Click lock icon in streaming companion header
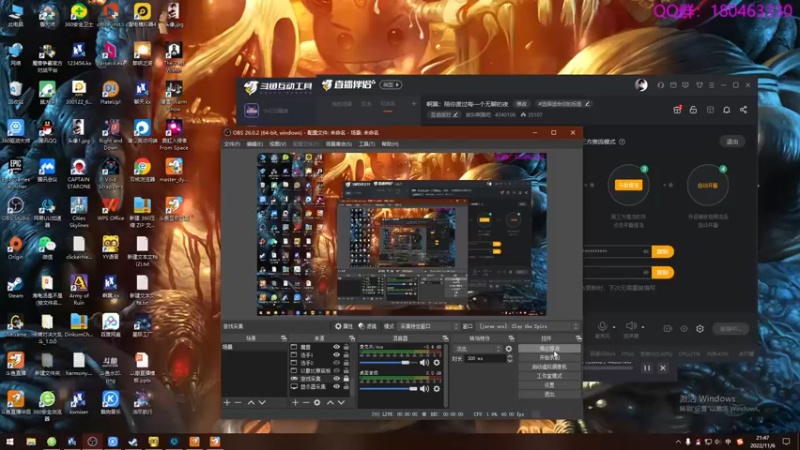The image size is (800, 450). point(693,110)
